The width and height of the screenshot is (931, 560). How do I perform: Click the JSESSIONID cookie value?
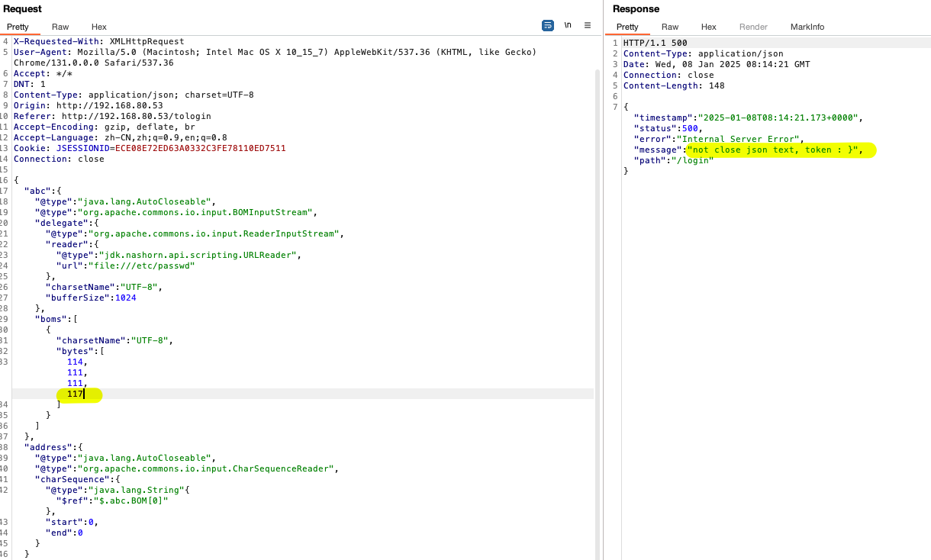point(201,148)
